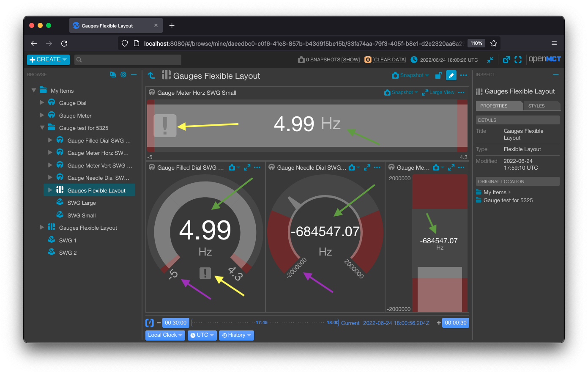
Task: Open the independent time conductor bracket icon
Action: (149, 322)
